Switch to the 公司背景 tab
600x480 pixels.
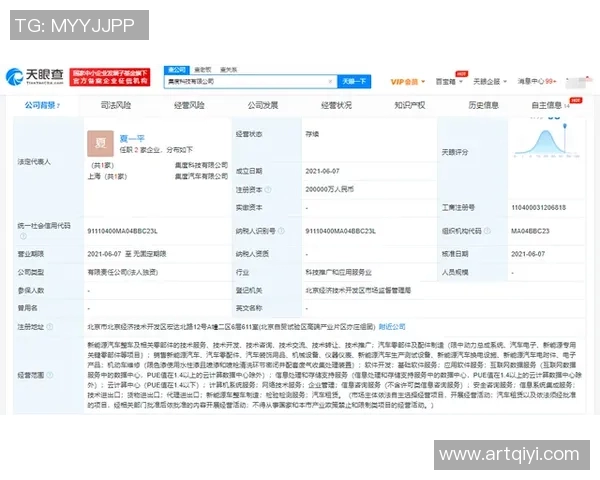(42, 105)
